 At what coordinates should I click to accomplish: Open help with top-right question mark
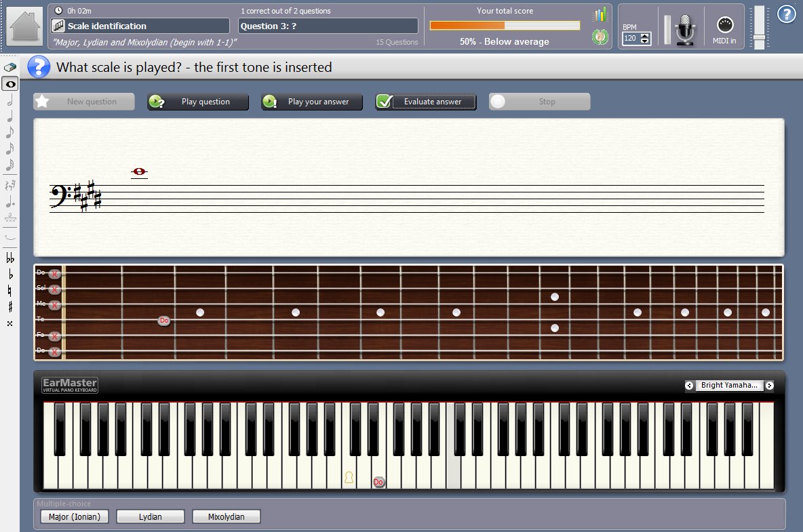tap(786, 14)
